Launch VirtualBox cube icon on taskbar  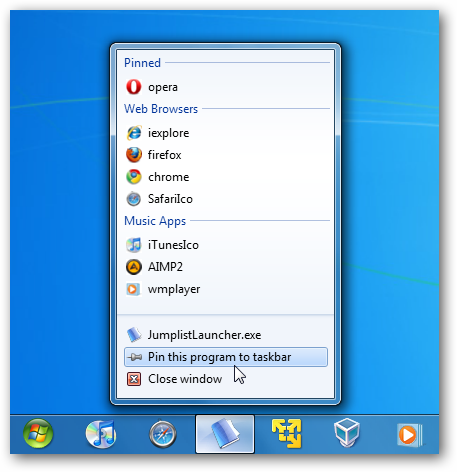point(347,433)
